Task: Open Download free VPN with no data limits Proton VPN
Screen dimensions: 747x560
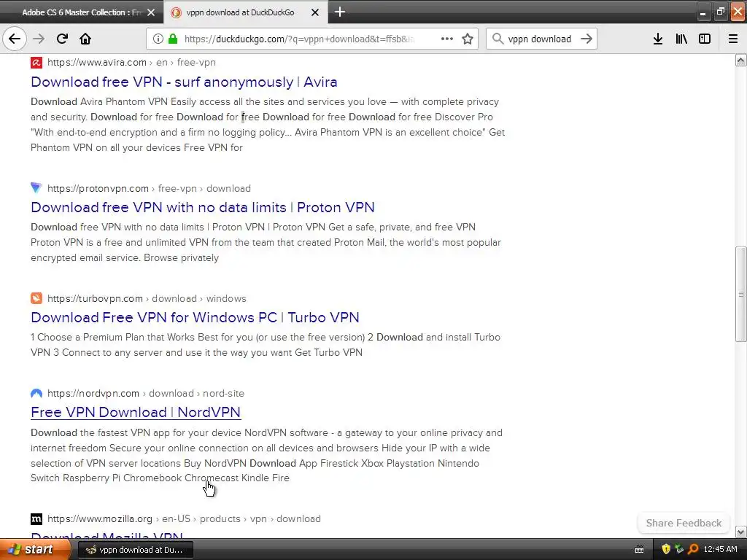Action: [203, 207]
